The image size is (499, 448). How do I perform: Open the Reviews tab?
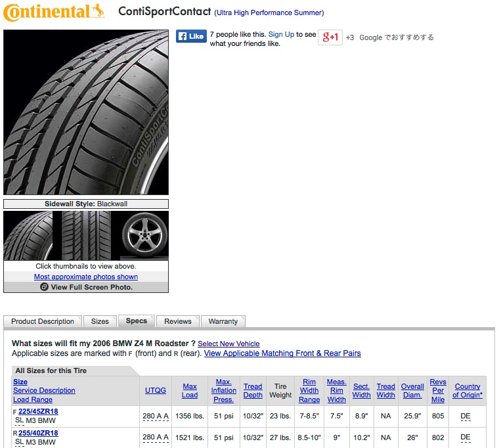178,321
